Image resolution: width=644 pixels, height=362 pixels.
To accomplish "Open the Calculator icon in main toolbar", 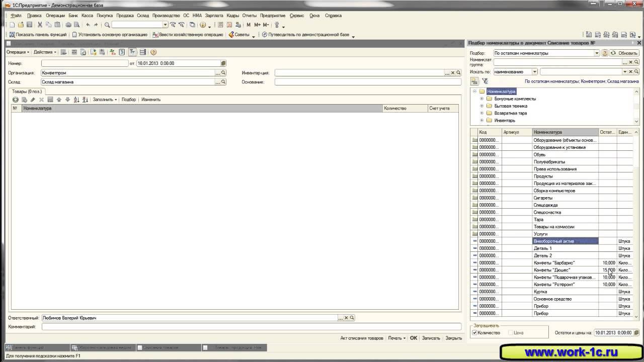I will pyautogui.click(x=220, y=25).
